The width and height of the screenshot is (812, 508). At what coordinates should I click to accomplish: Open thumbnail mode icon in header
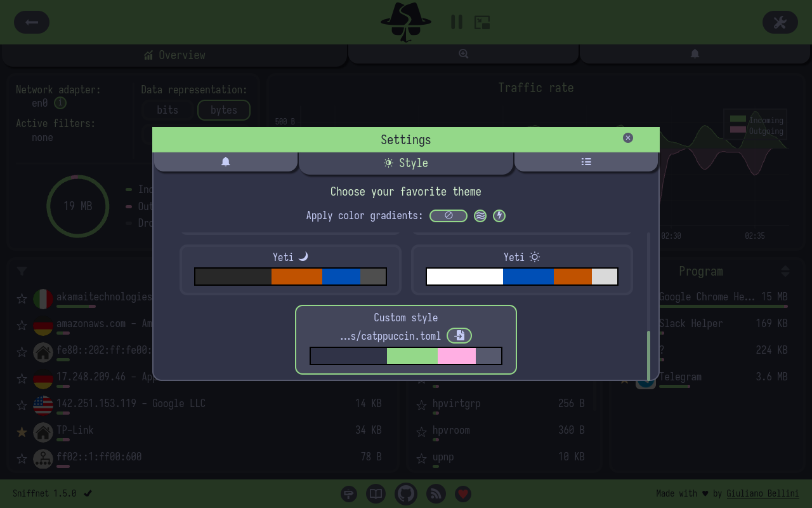(482, 22)
